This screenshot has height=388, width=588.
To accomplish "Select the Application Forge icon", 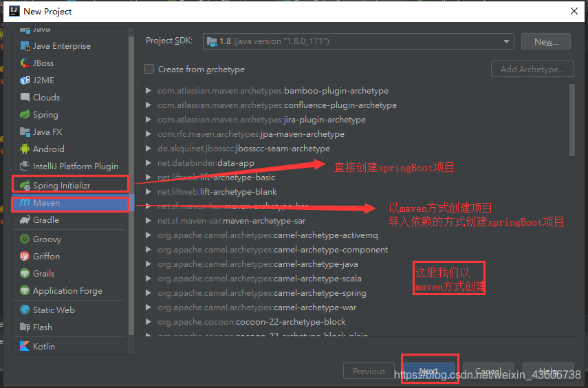I will pyautogui.click(x=25, y=291).
